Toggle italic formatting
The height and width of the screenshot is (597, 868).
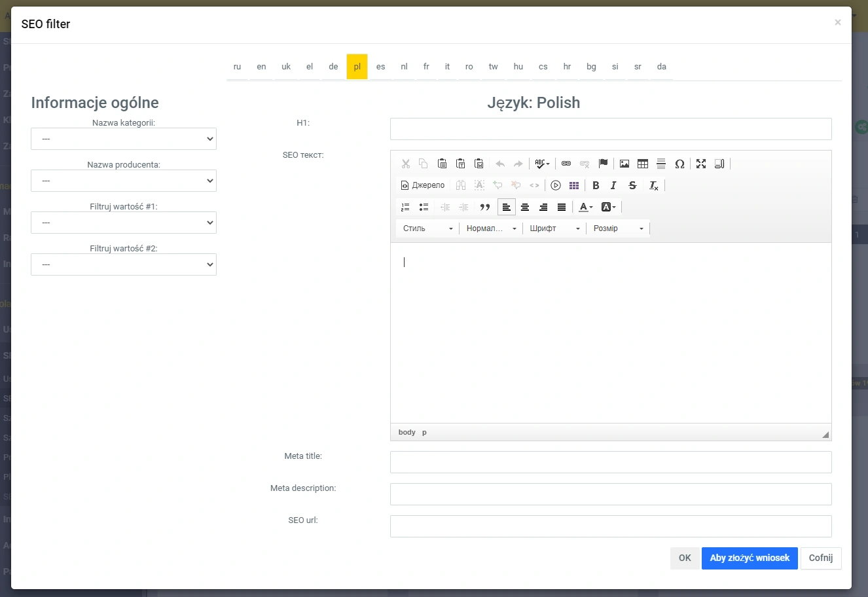(613, 185)
